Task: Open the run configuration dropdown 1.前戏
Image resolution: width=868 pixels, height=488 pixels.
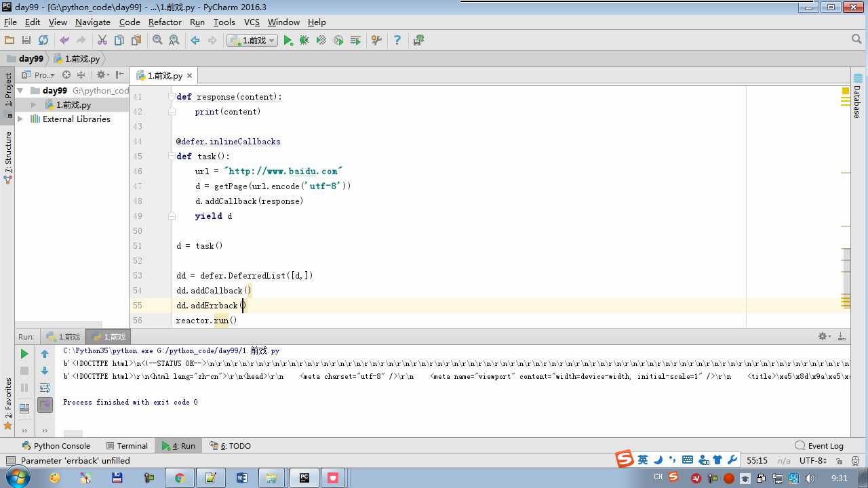Action: [252, 41]
